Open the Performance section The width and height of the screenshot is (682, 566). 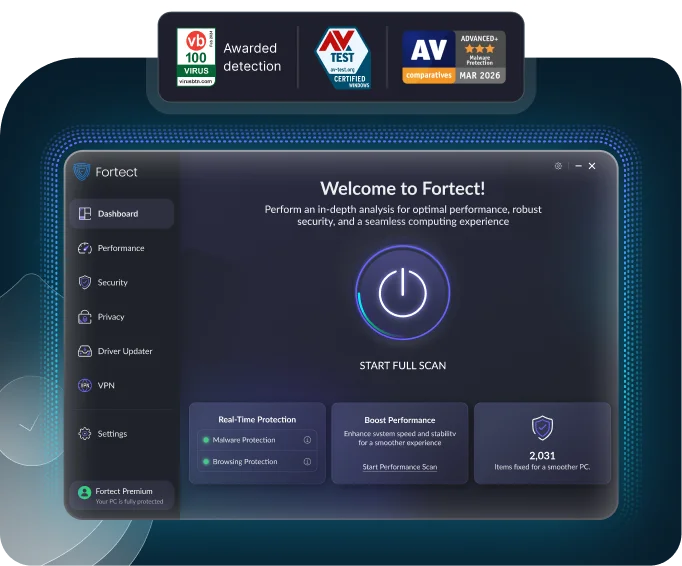[x=122, y=248]
